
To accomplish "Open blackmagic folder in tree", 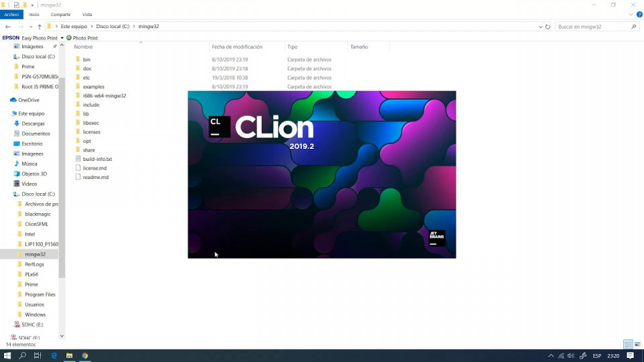I will [38, 214].
